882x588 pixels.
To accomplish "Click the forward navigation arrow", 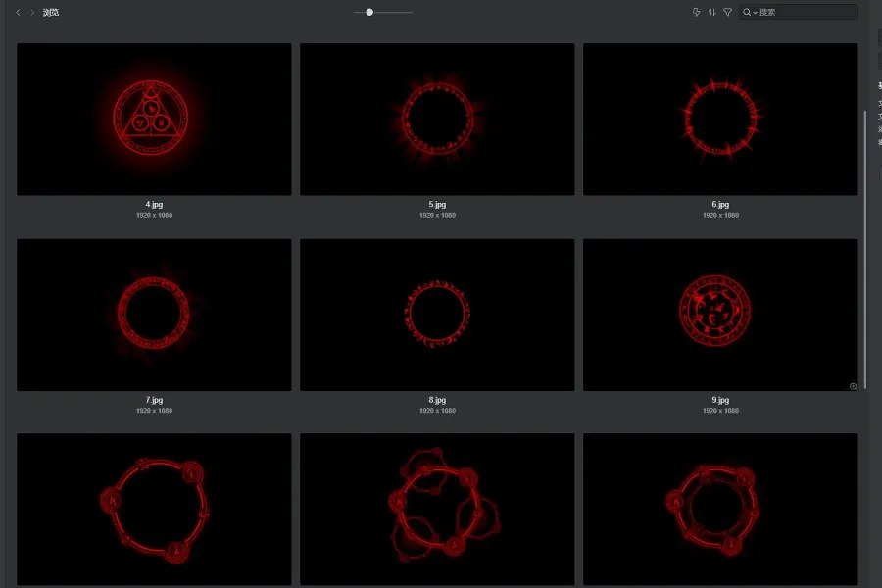I will (31, 13).
